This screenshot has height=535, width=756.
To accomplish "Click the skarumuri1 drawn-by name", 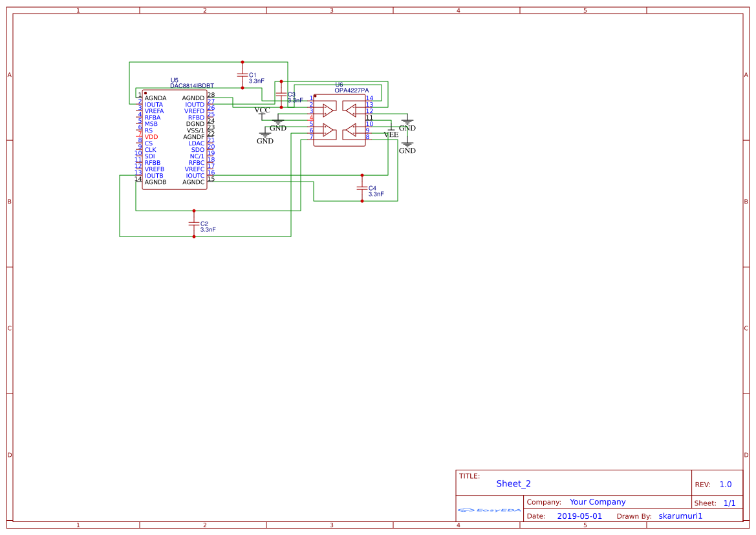I will [680, 516].
